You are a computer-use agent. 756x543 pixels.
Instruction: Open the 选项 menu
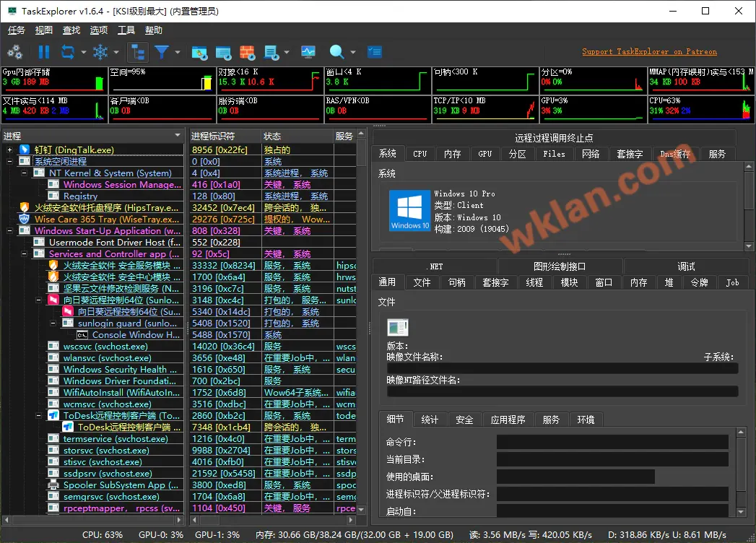click(99, 30)
